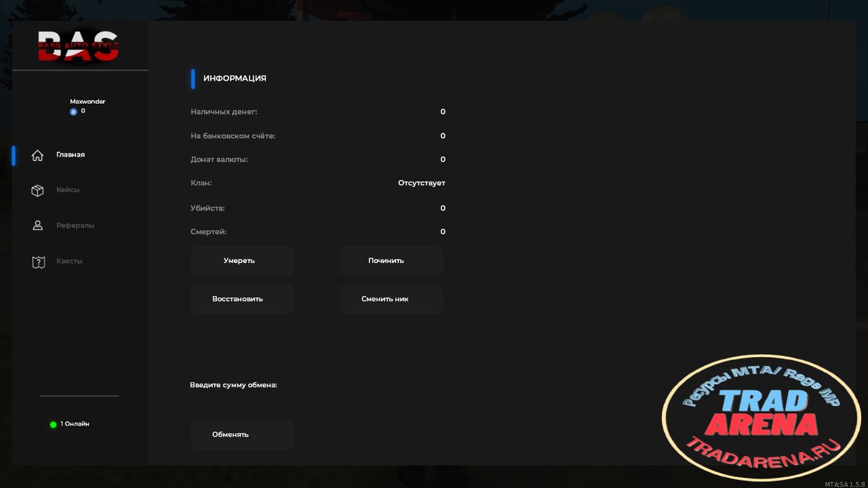Click the home icon beside Главная
Viewport: 868px width, 488px height.
tap(38, 155)
